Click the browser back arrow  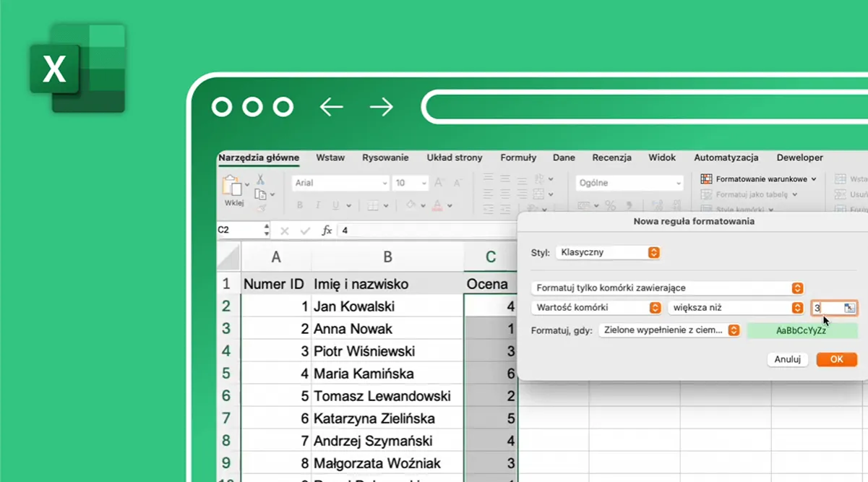tap(331, 108)
